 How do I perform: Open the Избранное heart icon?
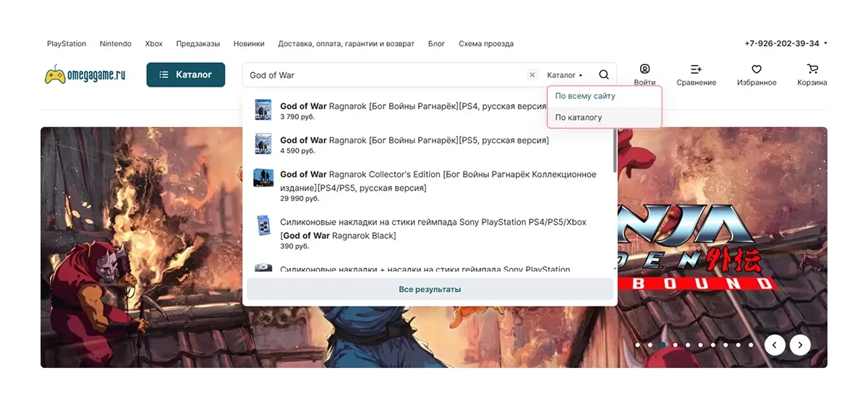click(x=757, y=69)
